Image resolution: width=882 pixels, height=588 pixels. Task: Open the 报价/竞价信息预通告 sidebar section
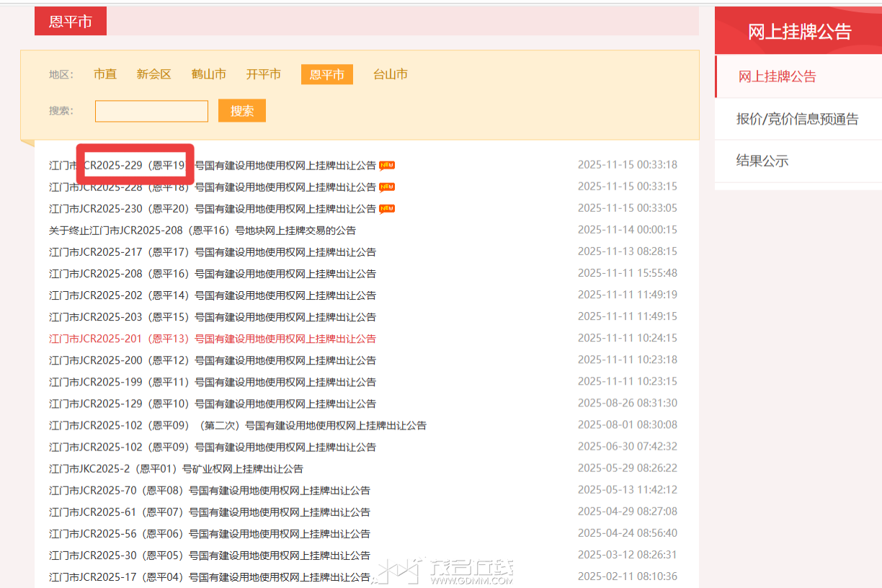798,119
